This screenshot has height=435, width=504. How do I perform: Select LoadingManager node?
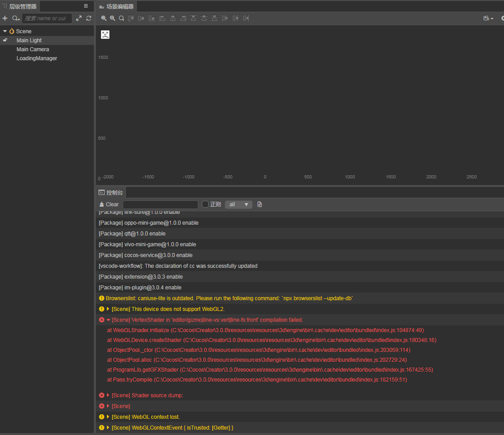[x=37, y=58]
